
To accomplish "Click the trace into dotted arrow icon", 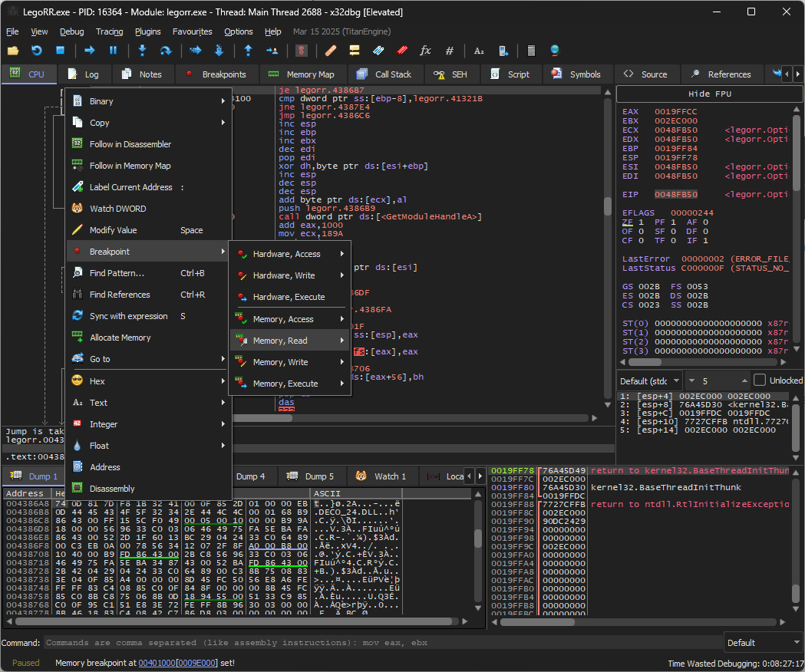I will pyautogui.click(x=195, y=51).
